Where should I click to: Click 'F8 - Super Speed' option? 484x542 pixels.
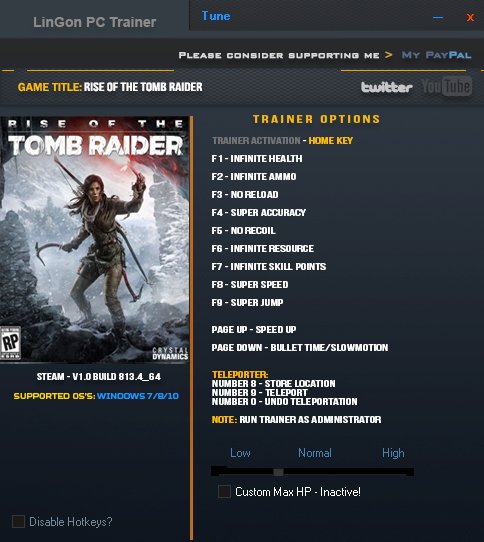point(250,284)
